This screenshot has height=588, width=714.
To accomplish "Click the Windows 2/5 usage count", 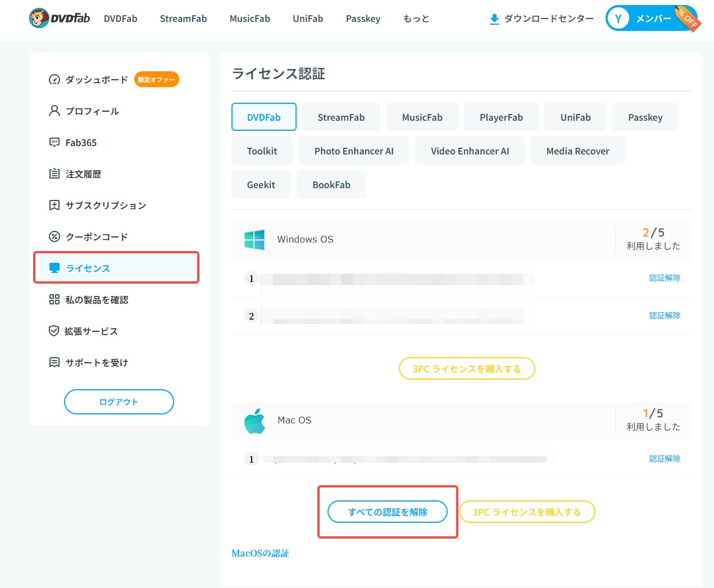I will pyautogui.click(x=653, y=233).
